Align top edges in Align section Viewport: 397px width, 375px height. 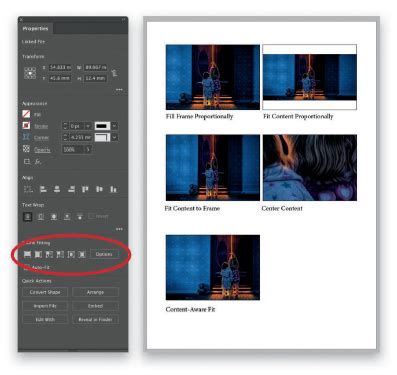[x=85, y=189]
